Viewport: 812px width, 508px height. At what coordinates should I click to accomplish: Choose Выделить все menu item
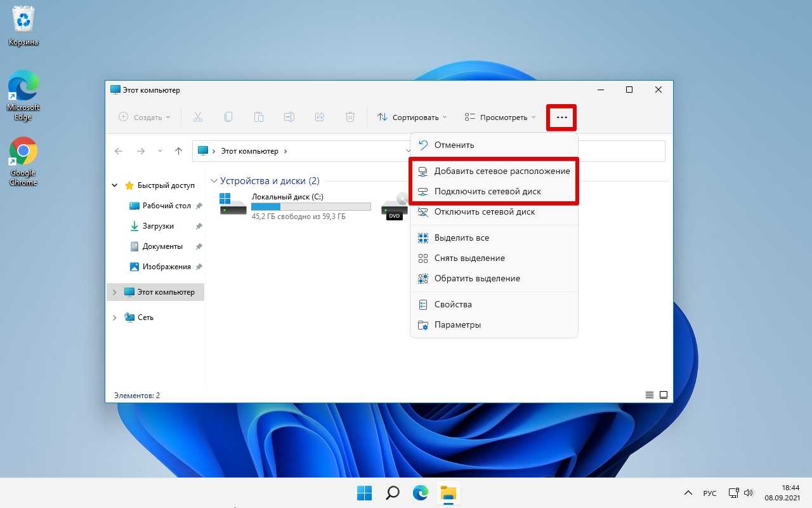(x=494, y=237)
